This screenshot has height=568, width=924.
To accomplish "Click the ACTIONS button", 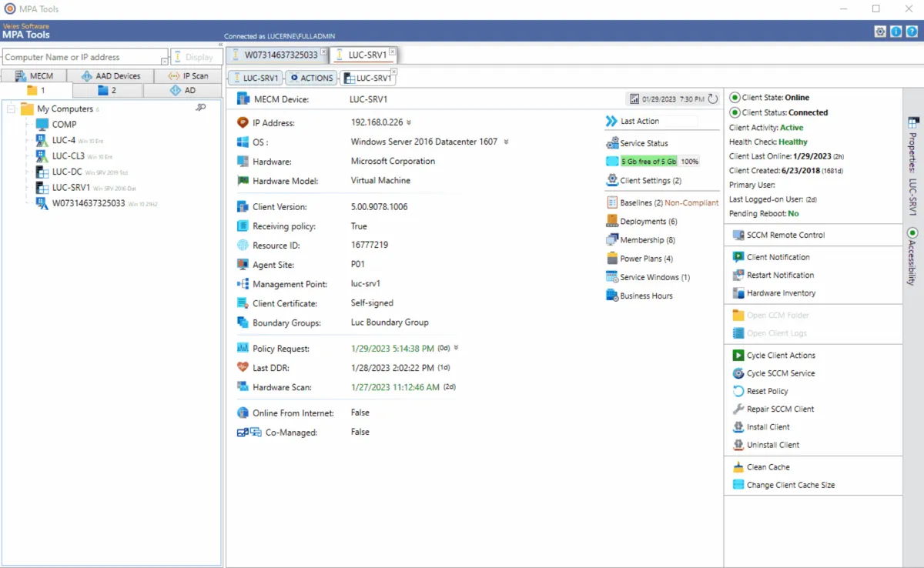I will click(311, 78).
